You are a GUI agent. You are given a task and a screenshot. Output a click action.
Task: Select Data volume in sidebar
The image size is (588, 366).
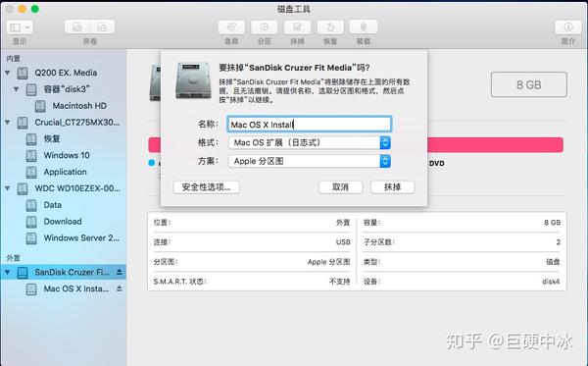[x=52, y=205]
